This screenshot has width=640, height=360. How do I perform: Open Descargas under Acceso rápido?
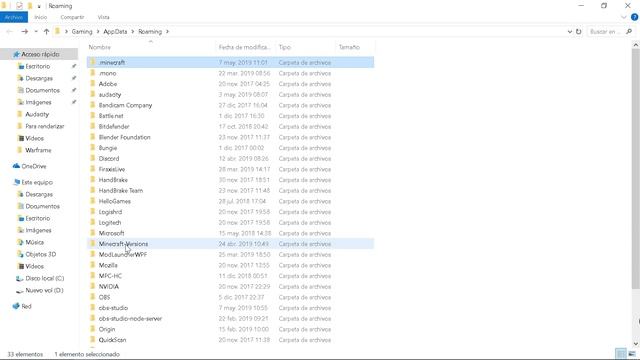pyautogui.click(x=39, y=78)
